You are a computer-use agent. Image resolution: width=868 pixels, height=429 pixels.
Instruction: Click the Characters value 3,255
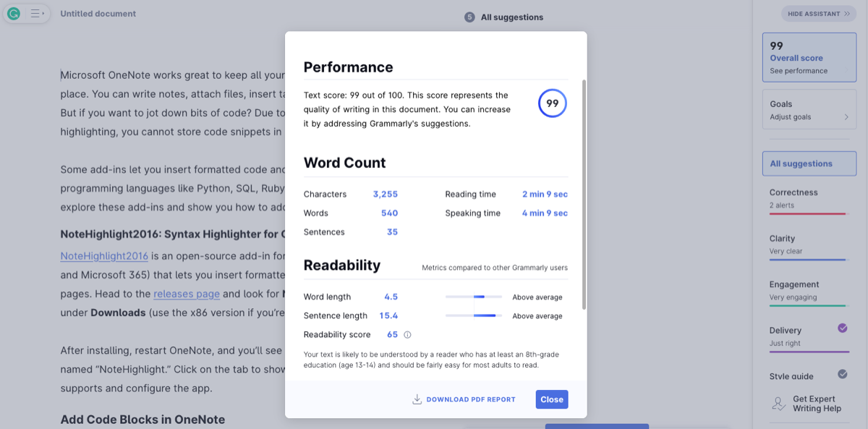386,194
